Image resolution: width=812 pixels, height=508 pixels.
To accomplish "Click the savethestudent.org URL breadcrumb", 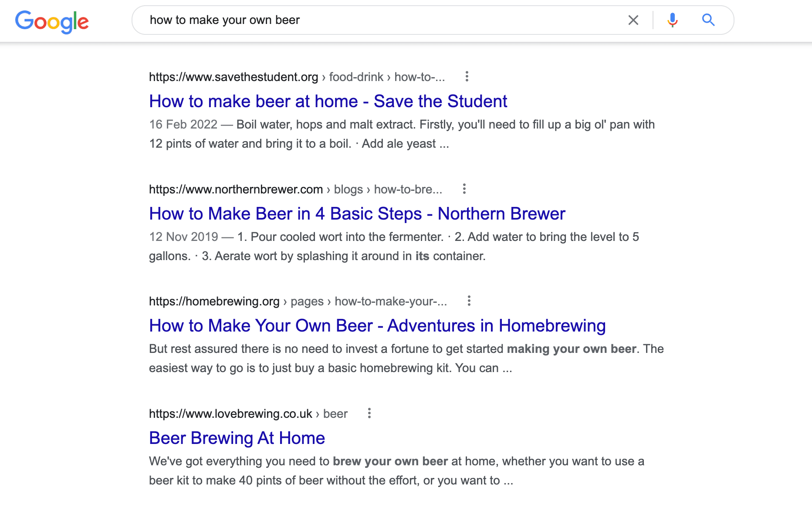I will click(x=297, y=77).
